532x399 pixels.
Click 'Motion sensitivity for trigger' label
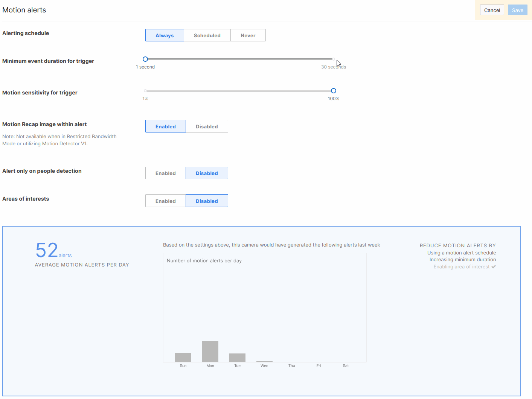40,93
